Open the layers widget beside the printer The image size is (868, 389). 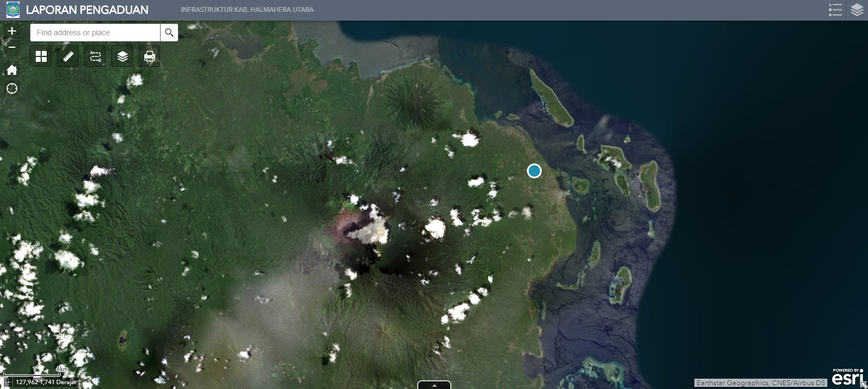123,56
